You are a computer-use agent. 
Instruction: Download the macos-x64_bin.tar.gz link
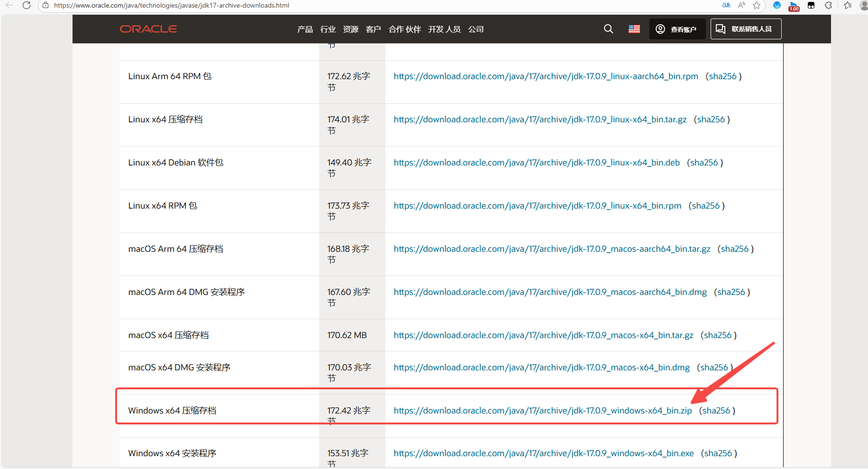pos(543,335)
